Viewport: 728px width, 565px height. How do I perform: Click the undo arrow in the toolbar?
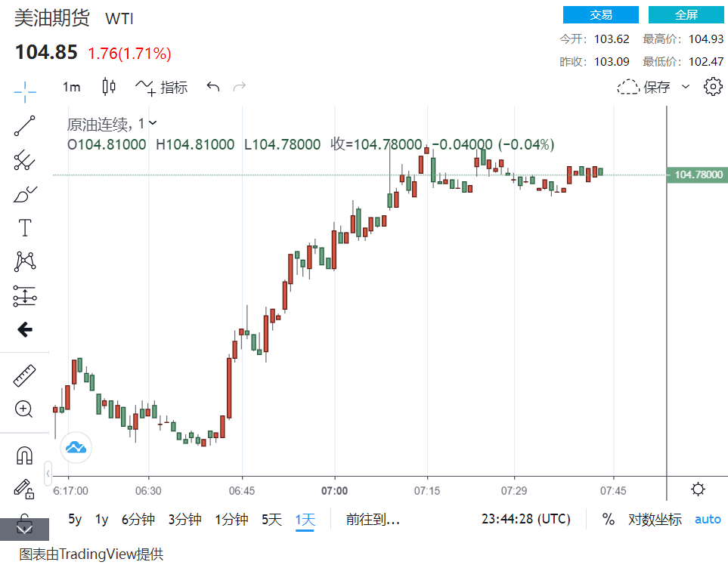(213, 87)
